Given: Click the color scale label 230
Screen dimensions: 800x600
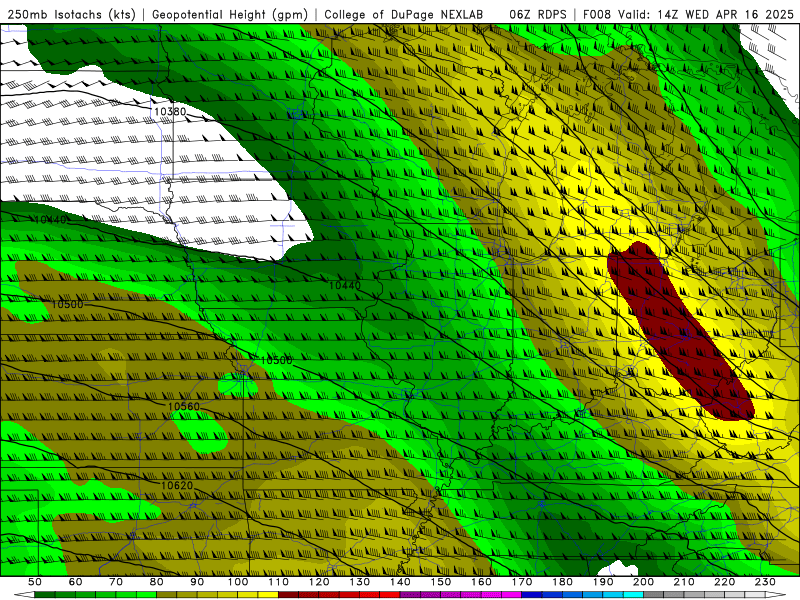Looking at the screenshot, I should coord(765,582).
